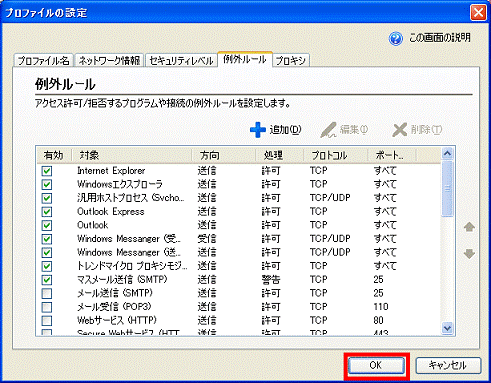Screen dimensions: 491x383
Task: Select the Windowsエクスプローラ rule name
Action: tap(120, 184)
